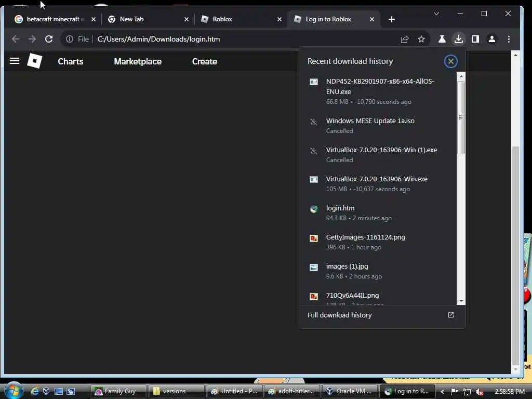Show hidden system tray icons
Screen dimensions: 532x399
pyautogui.click(x=442, y=392)
